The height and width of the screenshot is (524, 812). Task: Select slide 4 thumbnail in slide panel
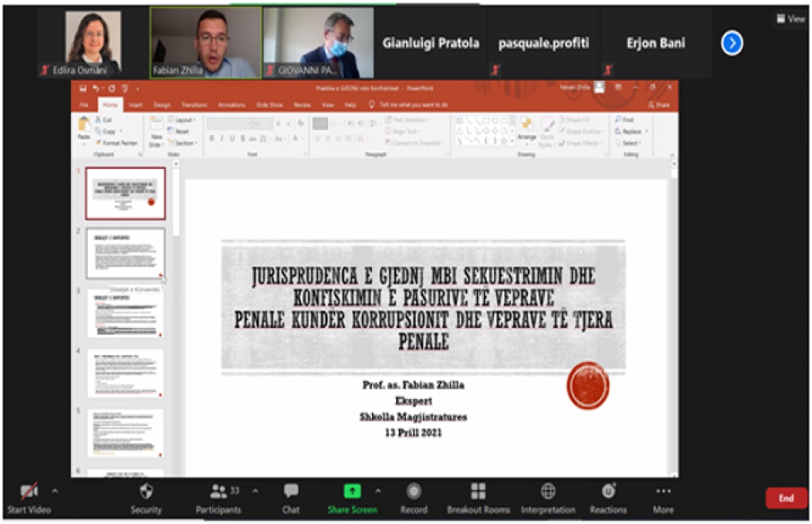(125, 373)
